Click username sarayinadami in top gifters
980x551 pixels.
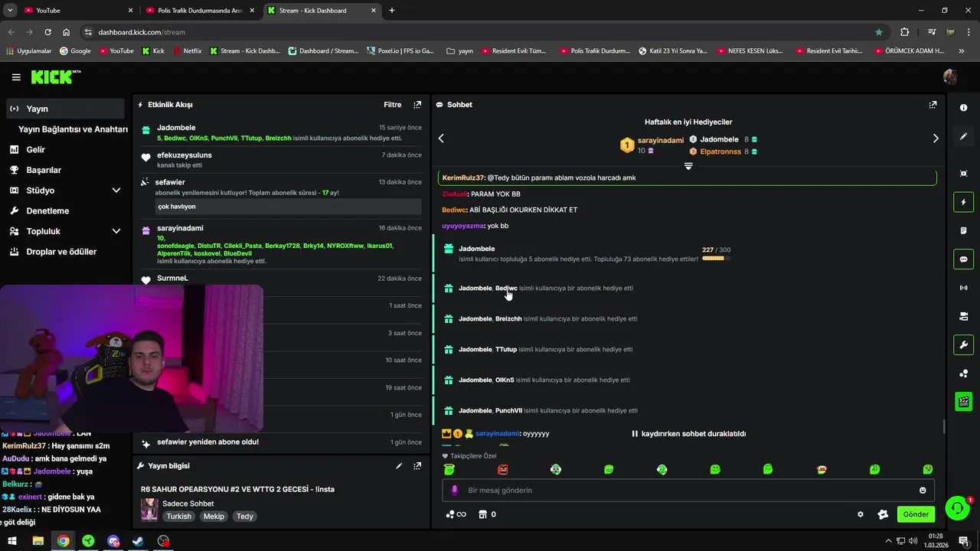point(660,140)
